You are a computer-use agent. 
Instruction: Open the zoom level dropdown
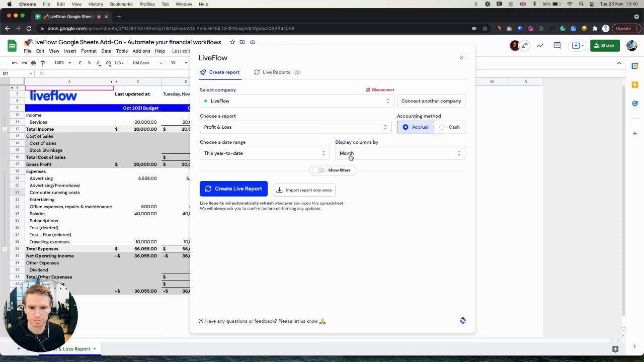62,63
